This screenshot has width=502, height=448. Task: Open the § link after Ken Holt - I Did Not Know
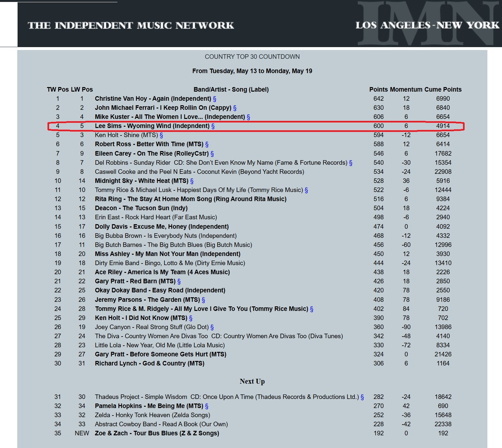tap(191, 318)
